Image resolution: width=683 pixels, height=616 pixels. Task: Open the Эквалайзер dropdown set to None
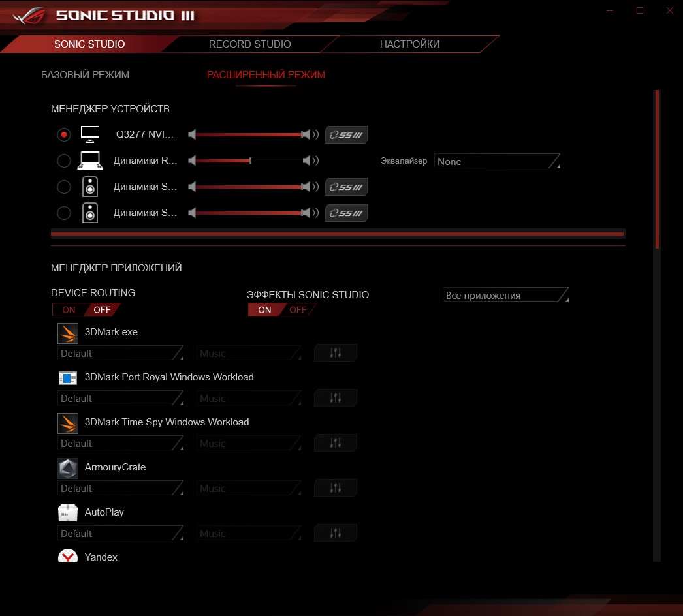[x=497, y=161]
